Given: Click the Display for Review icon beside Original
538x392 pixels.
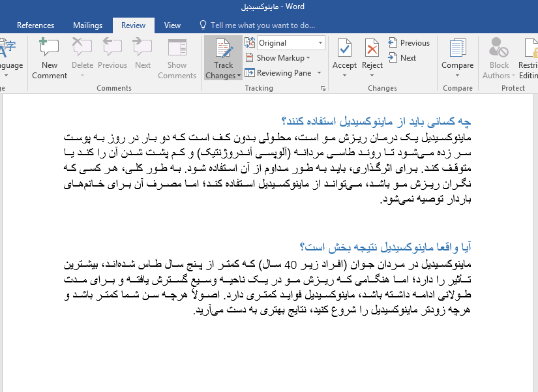Looking at the screenshot, I should (x=250, y=42).
